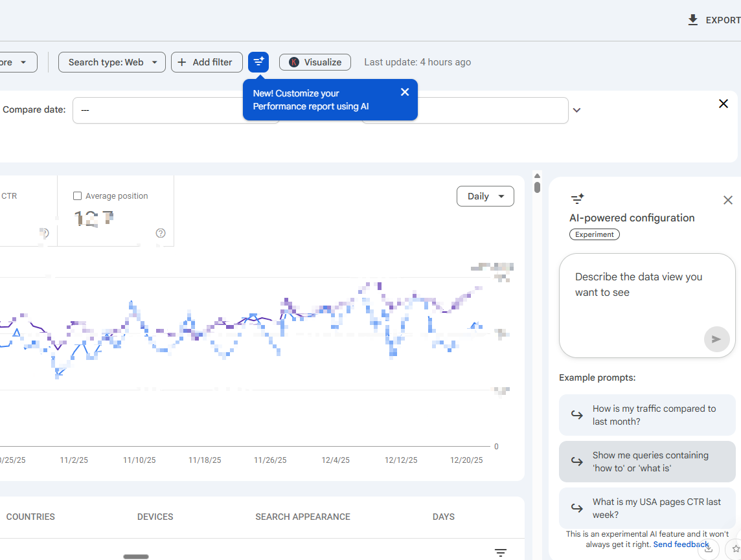Click the 'Experiment' badge
Screen dimensions: 741x560
pyautogui.click(x=595, y=234)
